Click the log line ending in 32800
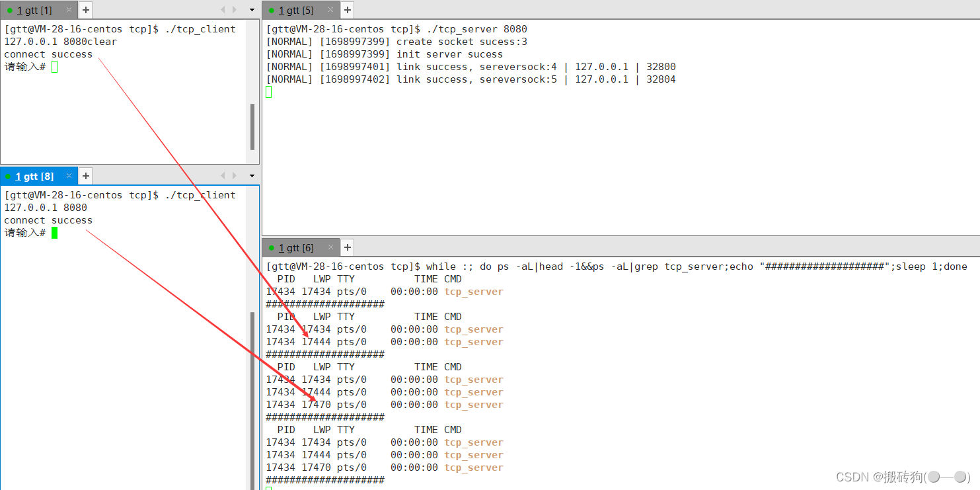980x490 pixels. [471, 67]
